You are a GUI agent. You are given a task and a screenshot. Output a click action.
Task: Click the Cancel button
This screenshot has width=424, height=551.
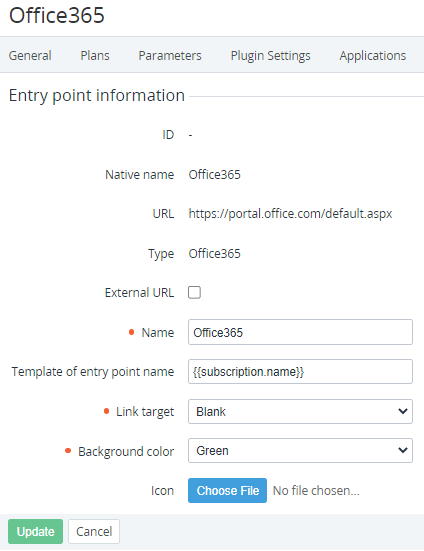[94, 531]
